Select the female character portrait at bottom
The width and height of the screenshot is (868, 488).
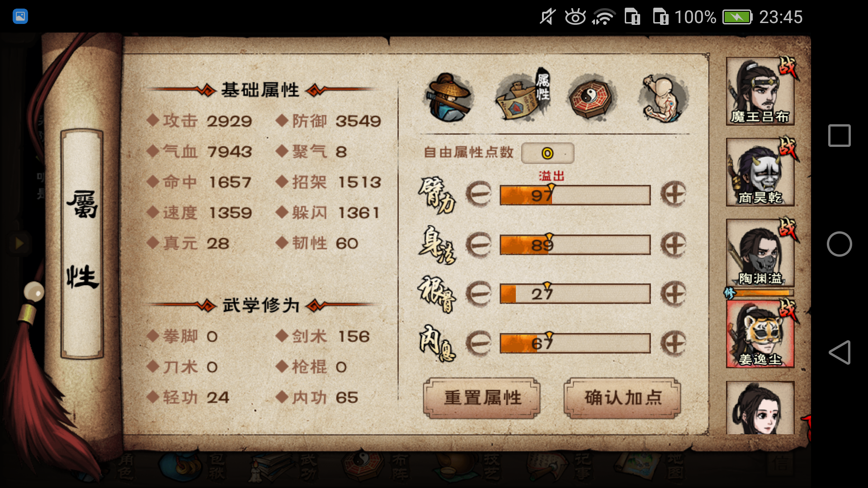760,408
